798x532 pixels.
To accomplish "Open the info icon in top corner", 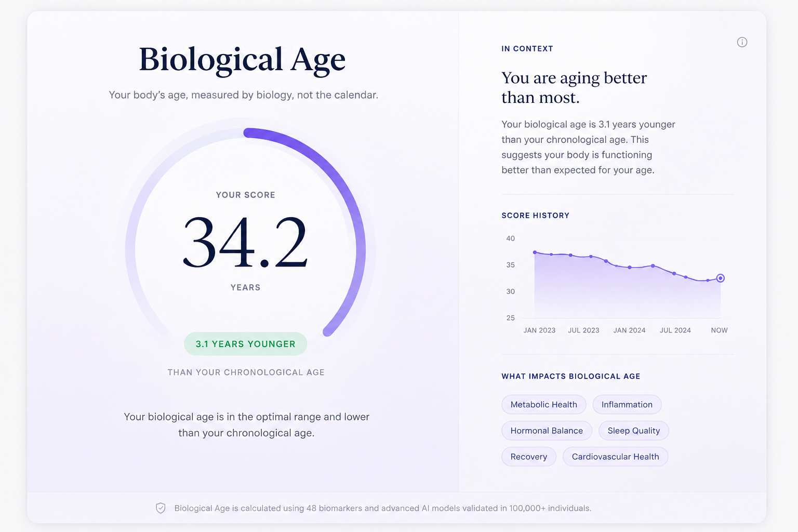I will [x=742, y=42].
